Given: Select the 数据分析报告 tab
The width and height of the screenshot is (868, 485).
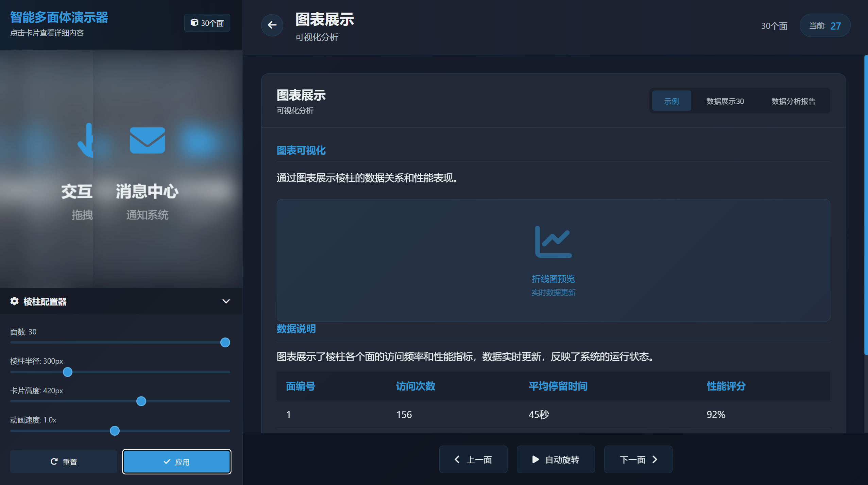Looking at the screenshot, I should (x=793, y=101).
